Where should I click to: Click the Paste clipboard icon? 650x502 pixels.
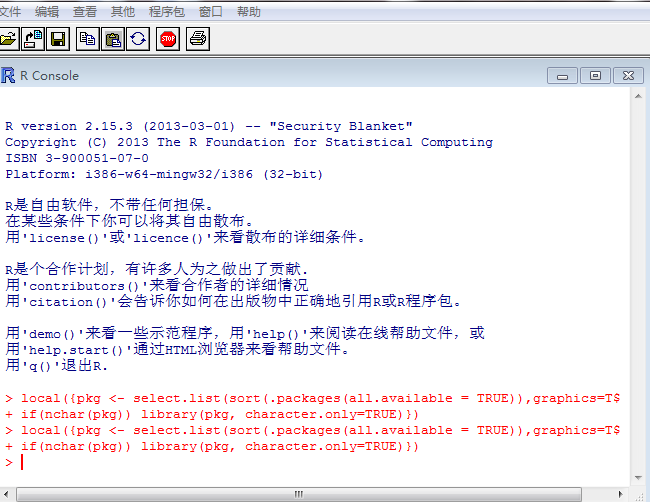click(113, 39)
